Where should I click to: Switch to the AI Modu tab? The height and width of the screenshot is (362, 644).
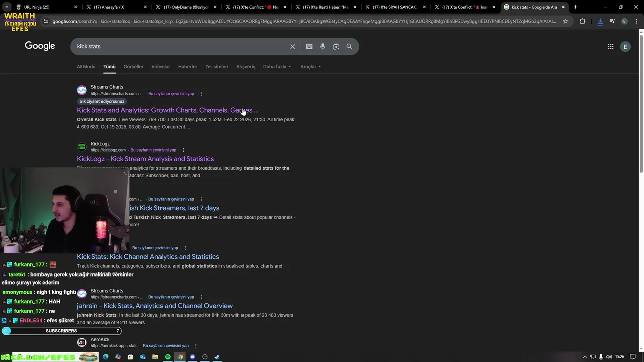point(86,67)
